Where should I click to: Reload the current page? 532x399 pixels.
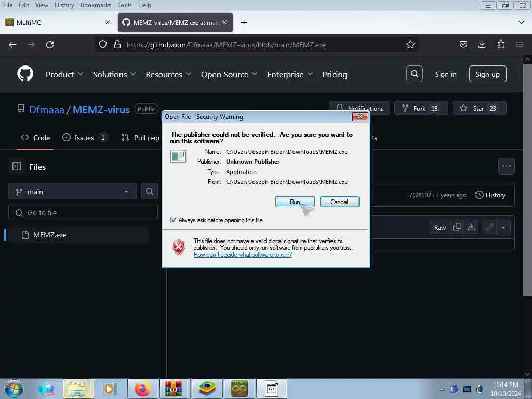point(50,45)
